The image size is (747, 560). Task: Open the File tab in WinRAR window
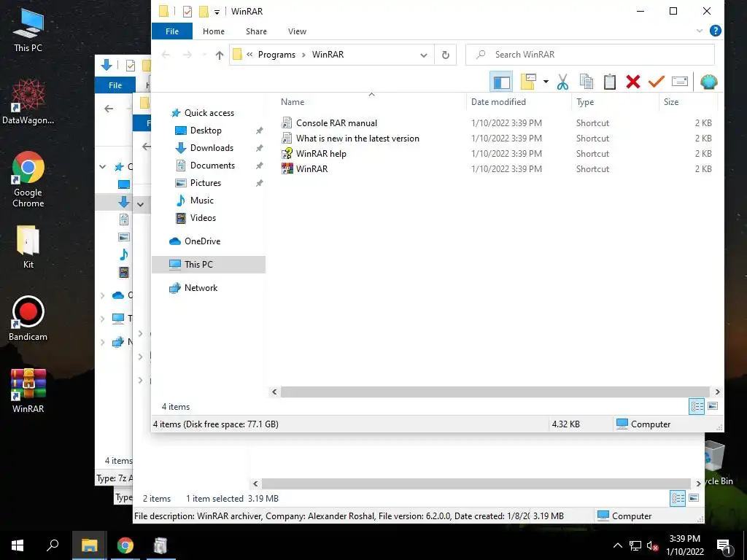(172, 31)
